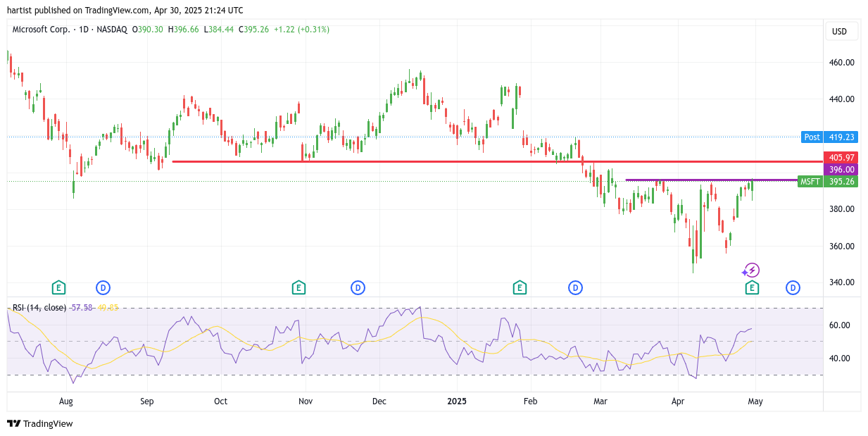Screen dimensions: 868x436
Task: Click the Sep time axis label
Action: (x=146, y=401)
